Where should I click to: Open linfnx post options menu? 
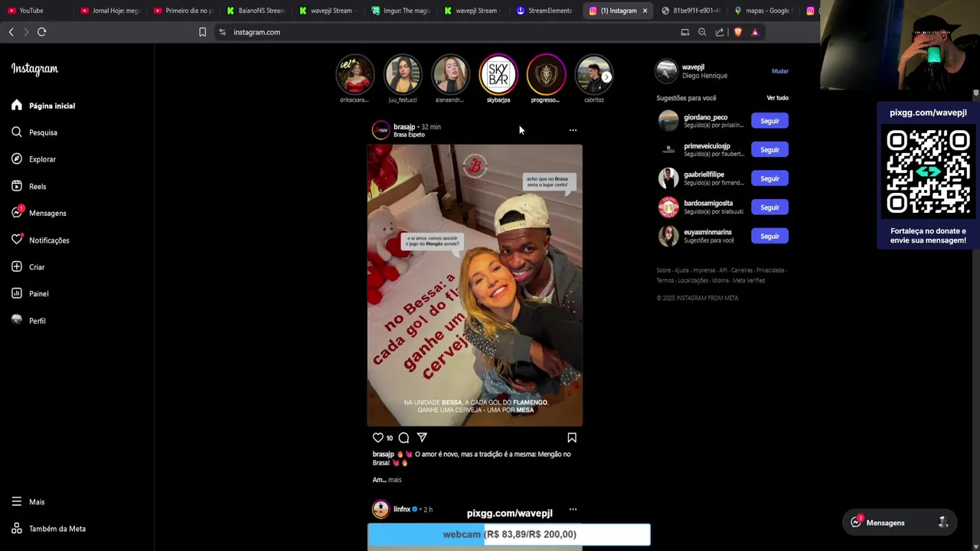573,510
